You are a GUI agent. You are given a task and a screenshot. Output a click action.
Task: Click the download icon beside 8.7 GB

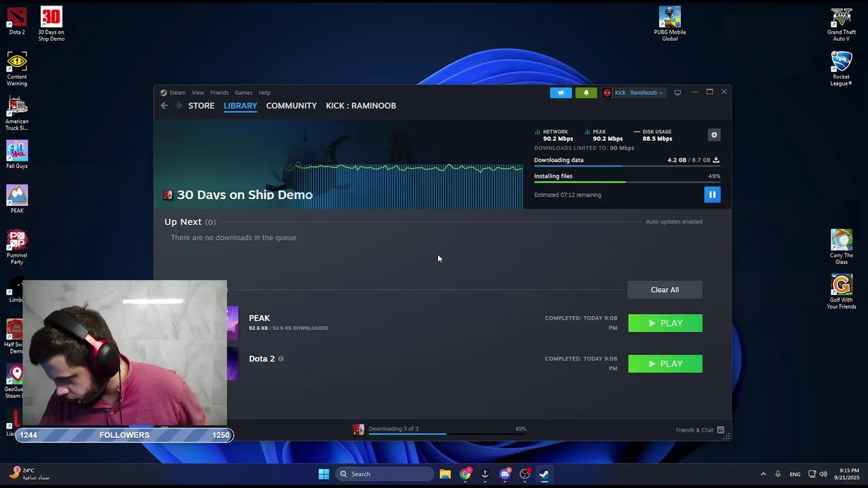pyautogui.click(x=716, y=160)
